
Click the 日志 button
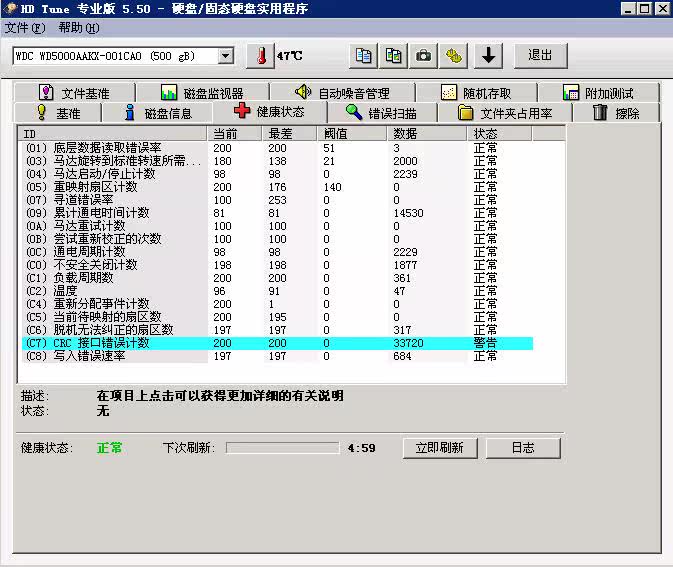coord(523,448)
